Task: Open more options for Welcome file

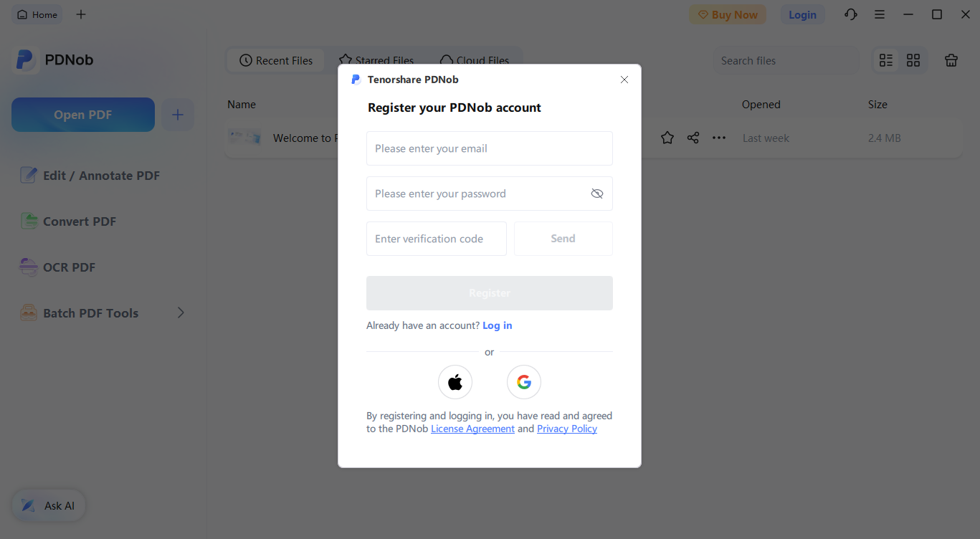Action: (718, 138)
